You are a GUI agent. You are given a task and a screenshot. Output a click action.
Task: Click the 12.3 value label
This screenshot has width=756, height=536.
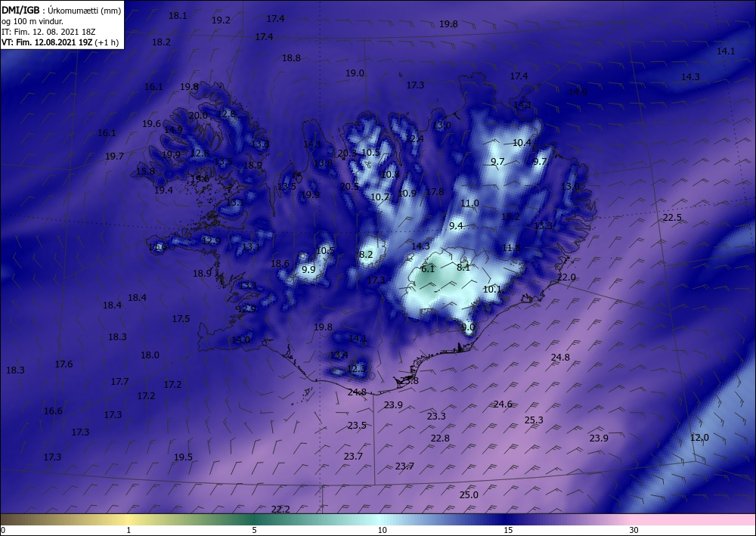(x=356, y=369)
